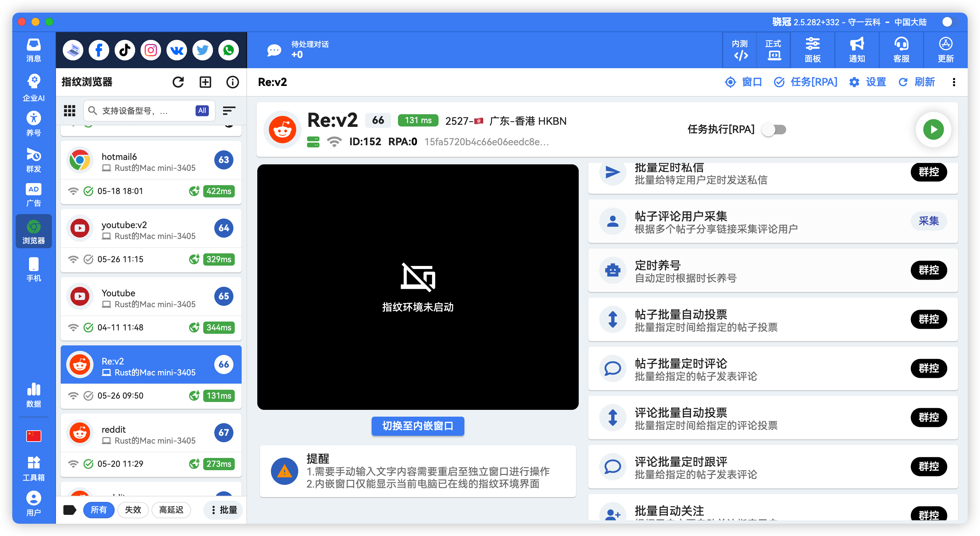Image resolution: width=980 pixels, height=536 pixels.
Task: Click 群控 for 定时养号
Action: point(928,270)
